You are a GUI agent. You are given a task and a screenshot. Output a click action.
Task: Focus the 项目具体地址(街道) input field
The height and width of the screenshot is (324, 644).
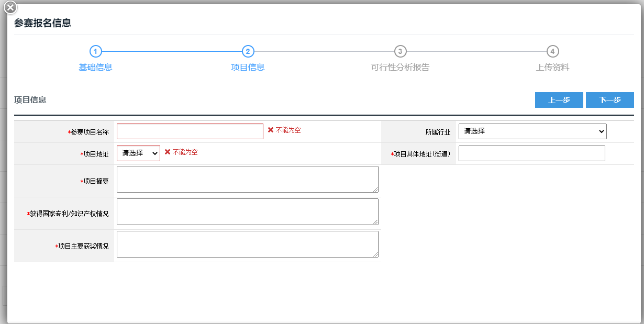(532, 153)
